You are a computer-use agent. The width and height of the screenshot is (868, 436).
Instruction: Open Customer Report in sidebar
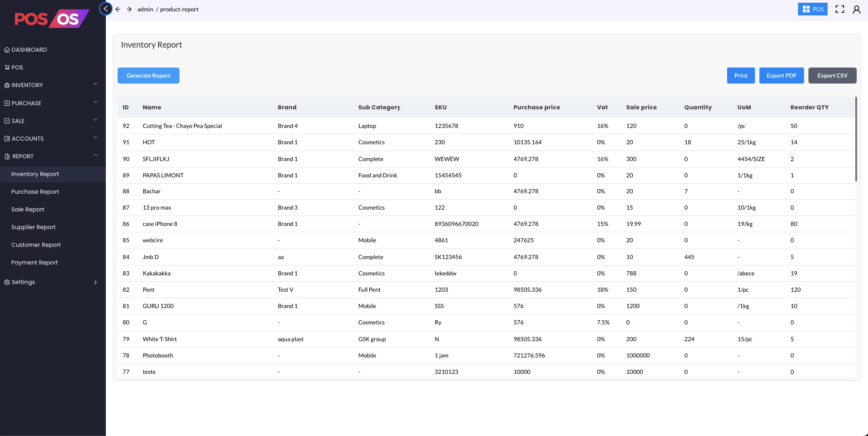click(36, 245)
